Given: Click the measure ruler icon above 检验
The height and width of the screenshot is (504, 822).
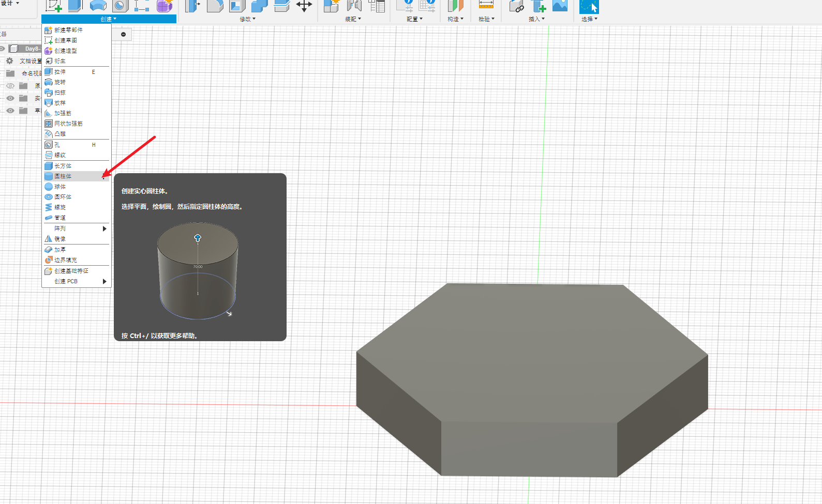Looking at the screenshot, I should coord(486,5).
